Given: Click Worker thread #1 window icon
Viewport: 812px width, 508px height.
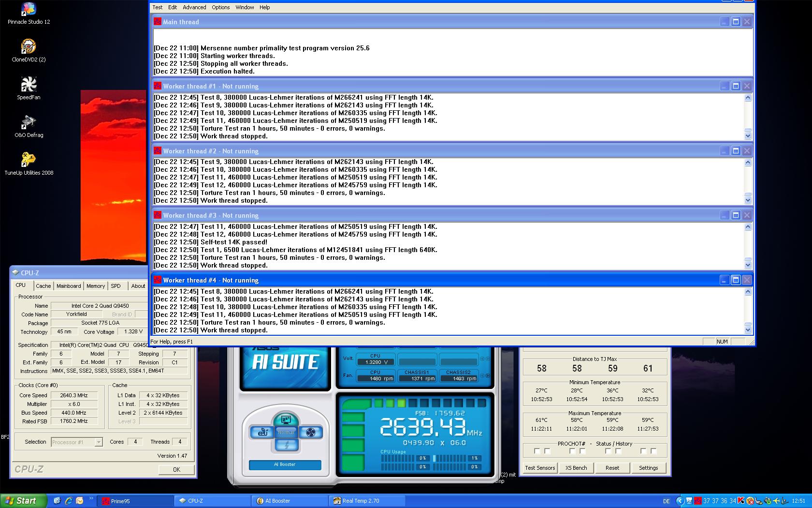Looking at the screenshot, I should [x=158, y=86].
